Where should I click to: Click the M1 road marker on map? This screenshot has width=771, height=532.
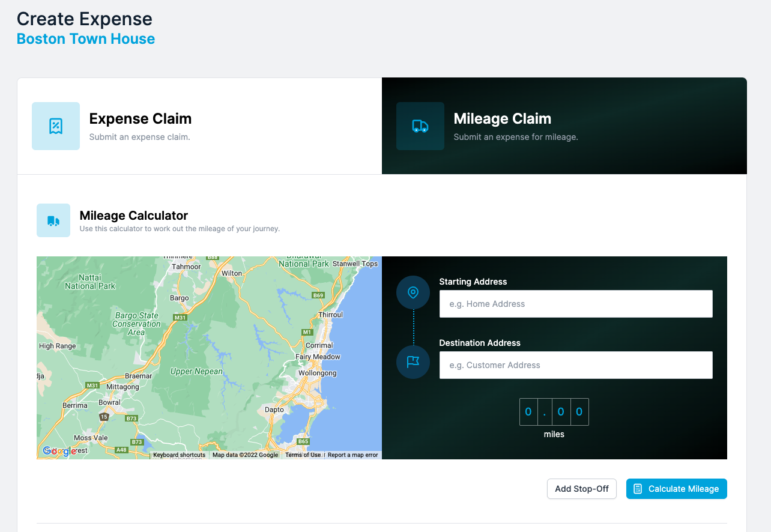307,332
